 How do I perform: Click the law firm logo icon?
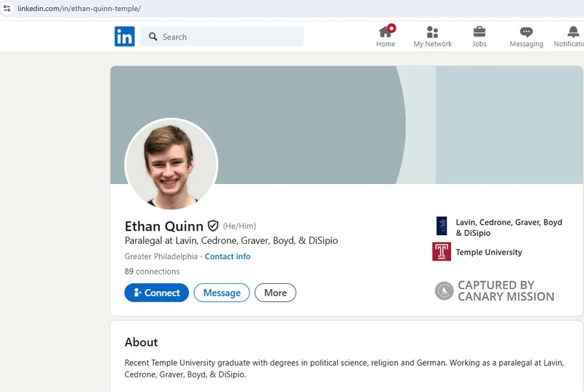(x=442, y=226)
